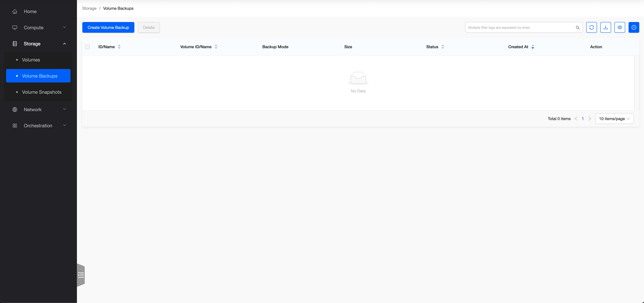Toggle column visibility with the eye icon
The height and width of the screenshot is (303, 644).
click(619, 28)
